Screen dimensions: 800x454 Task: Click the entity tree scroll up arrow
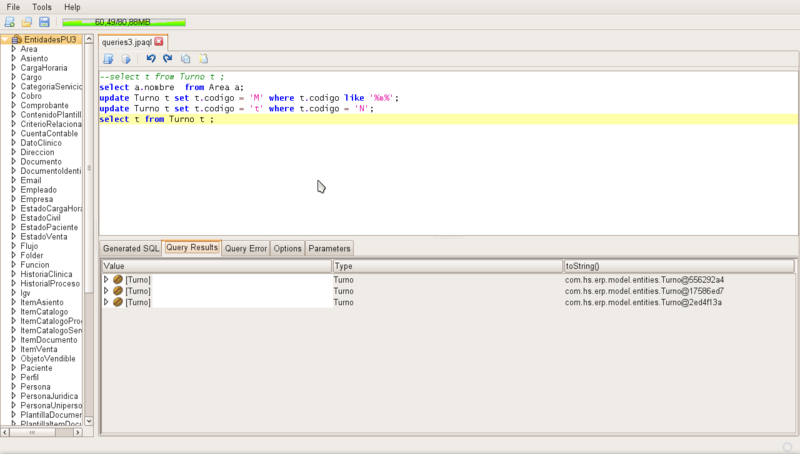coord(89,39)
